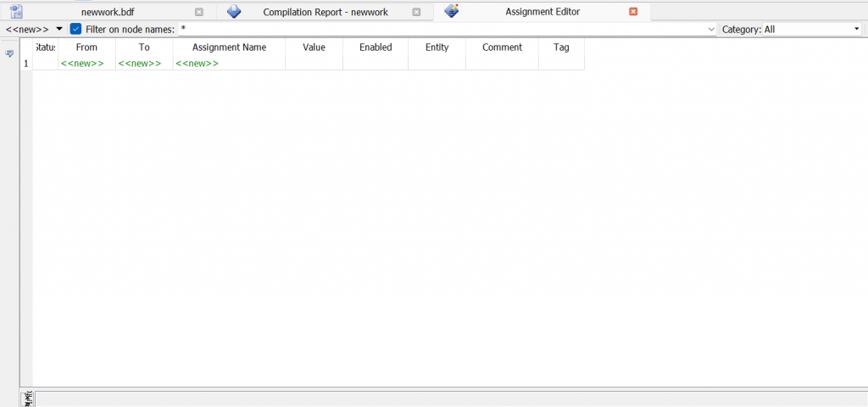868x407 pixels.
Task: Open the Category All dropdown
Action: click(811, 29)
